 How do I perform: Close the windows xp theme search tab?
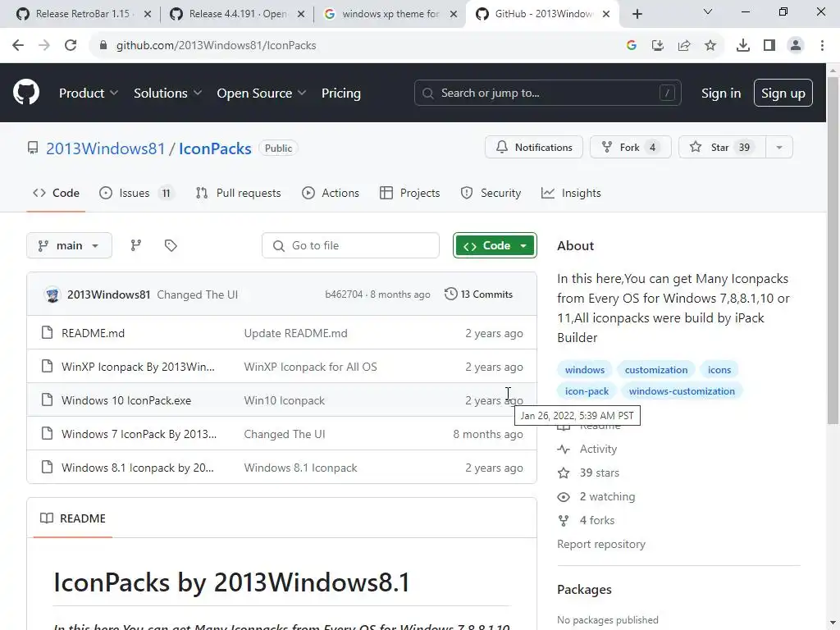coord(453,14)
